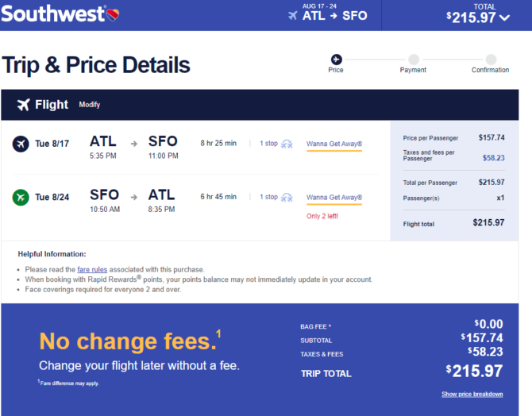
Task: Click the Southwest heart logo
Action: pos(113,14)
